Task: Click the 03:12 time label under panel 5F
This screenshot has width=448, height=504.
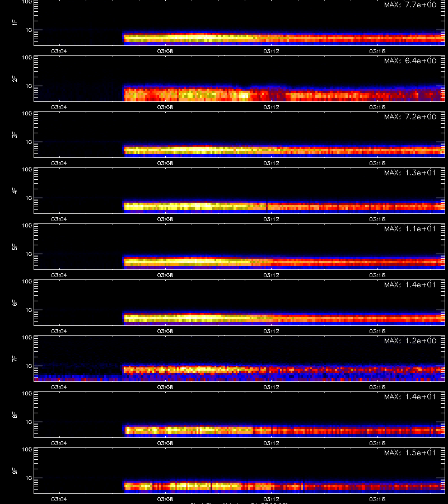Action: pos(271,275)
